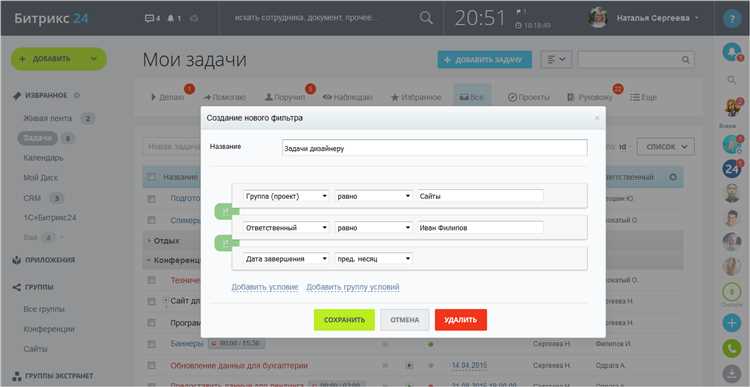Click the green phone call icon

(731, 348)
